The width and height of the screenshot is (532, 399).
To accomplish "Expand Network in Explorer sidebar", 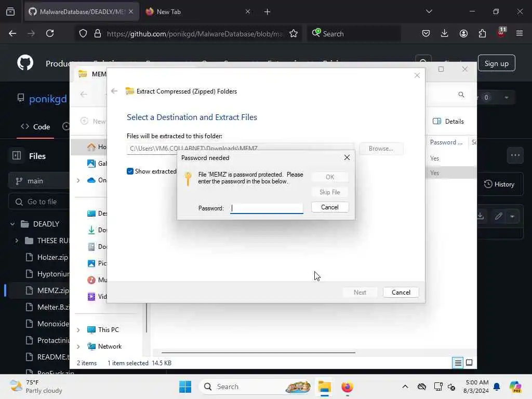I will 78,347.
